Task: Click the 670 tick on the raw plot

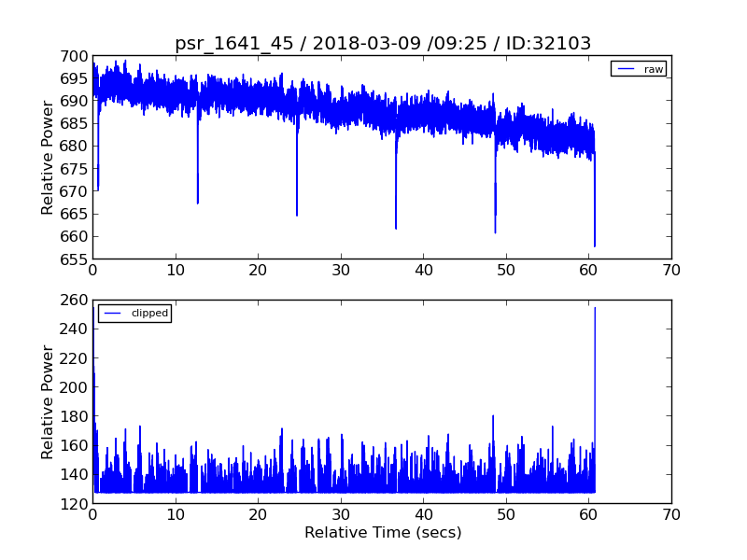Action: tap(74, 191)
